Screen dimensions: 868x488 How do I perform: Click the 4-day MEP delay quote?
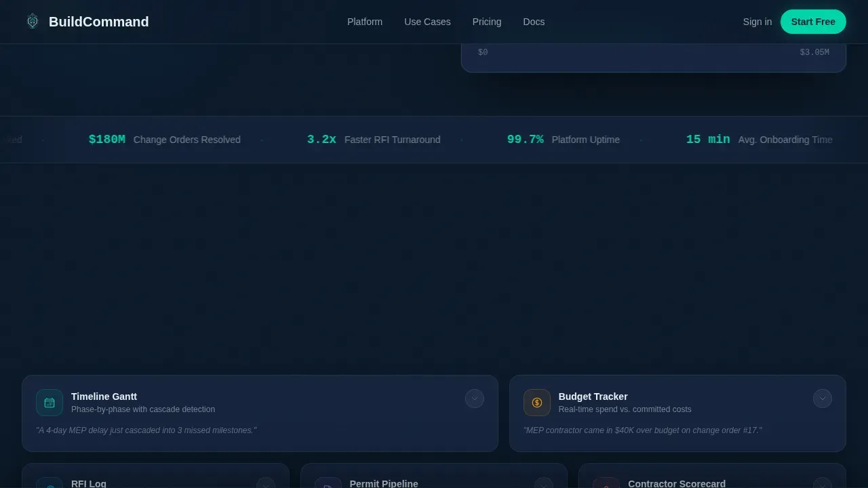point(146,430)
